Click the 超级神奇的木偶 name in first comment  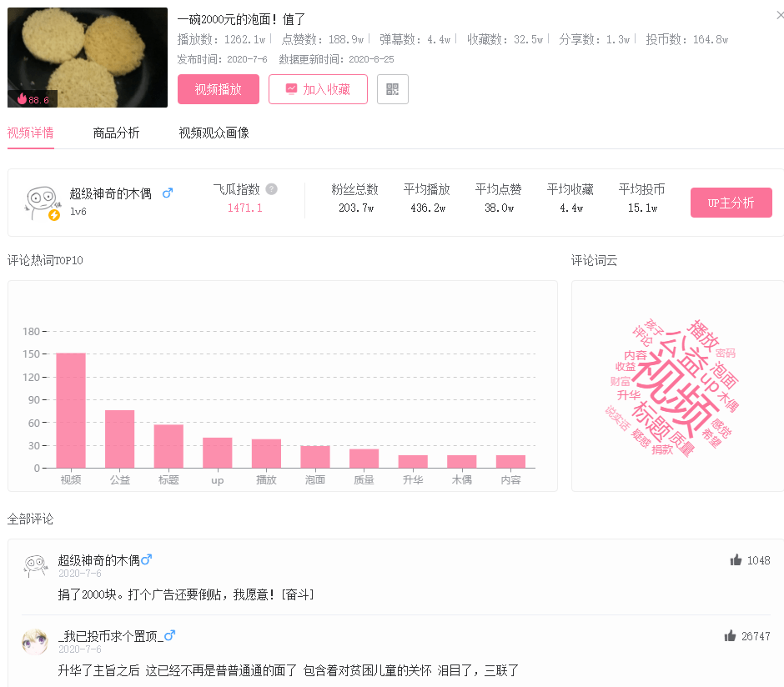pos(99,560)
